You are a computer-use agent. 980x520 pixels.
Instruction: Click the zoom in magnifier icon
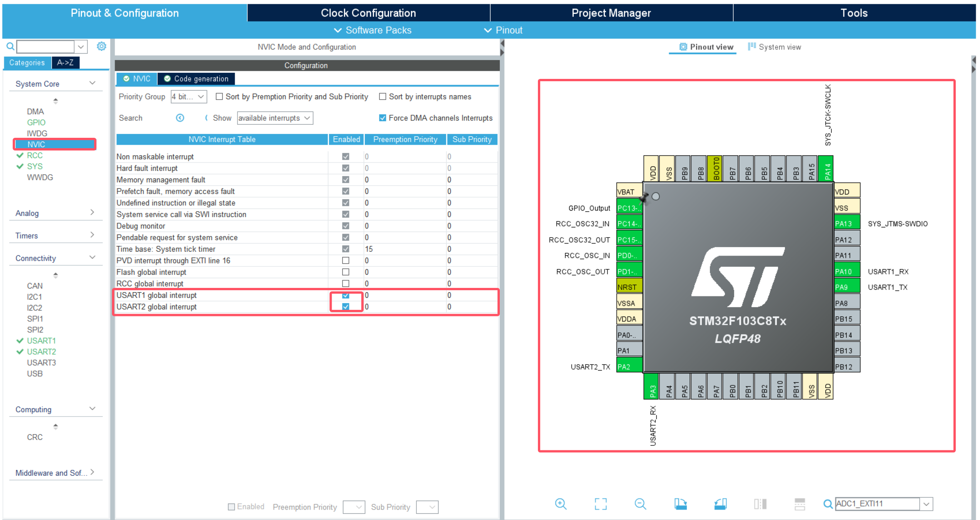point(561,504)
